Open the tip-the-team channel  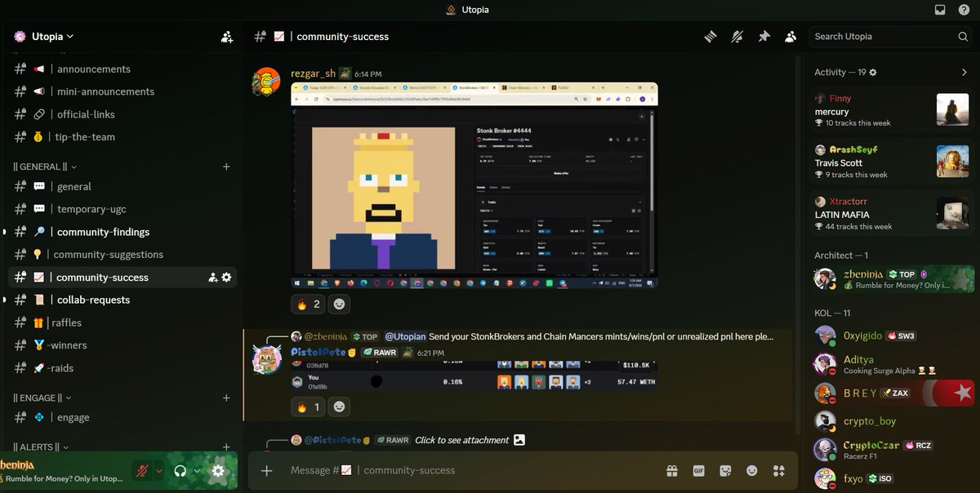(122, 137)
